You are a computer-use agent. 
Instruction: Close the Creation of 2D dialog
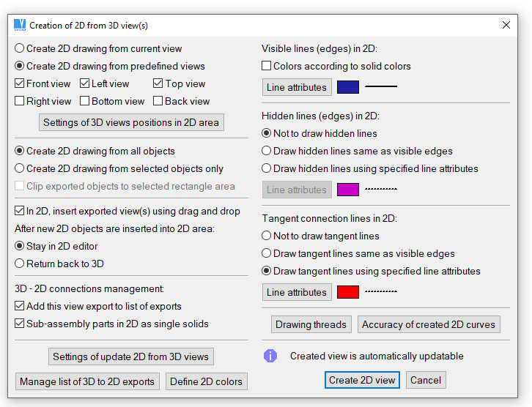(506, 25)
